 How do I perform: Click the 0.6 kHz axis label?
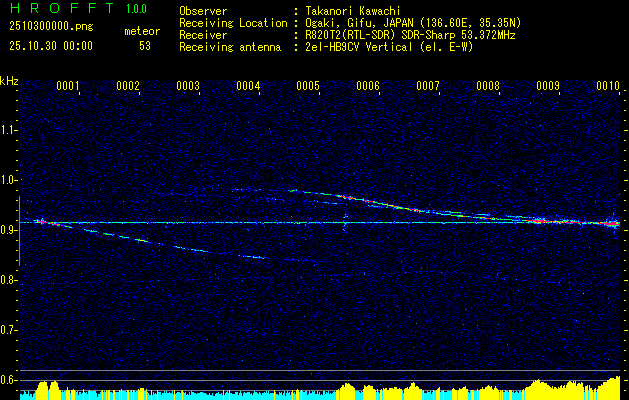8,380
